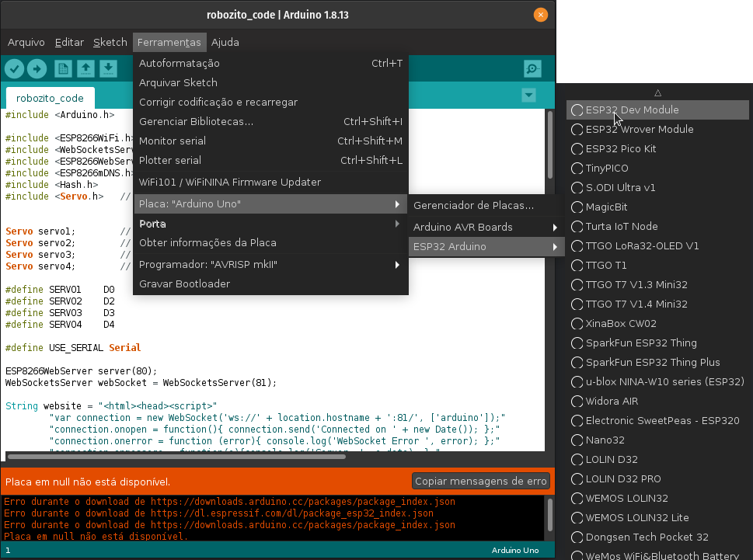Close the Arduino window with the orange X
This screenshot has width=753, height=560.
tap(540, 15)
